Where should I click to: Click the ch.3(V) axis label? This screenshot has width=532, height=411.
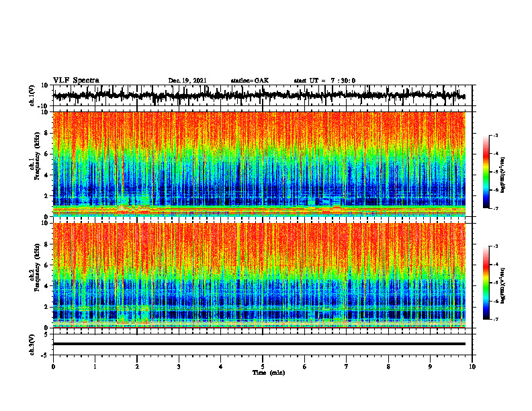click(32, 345)
